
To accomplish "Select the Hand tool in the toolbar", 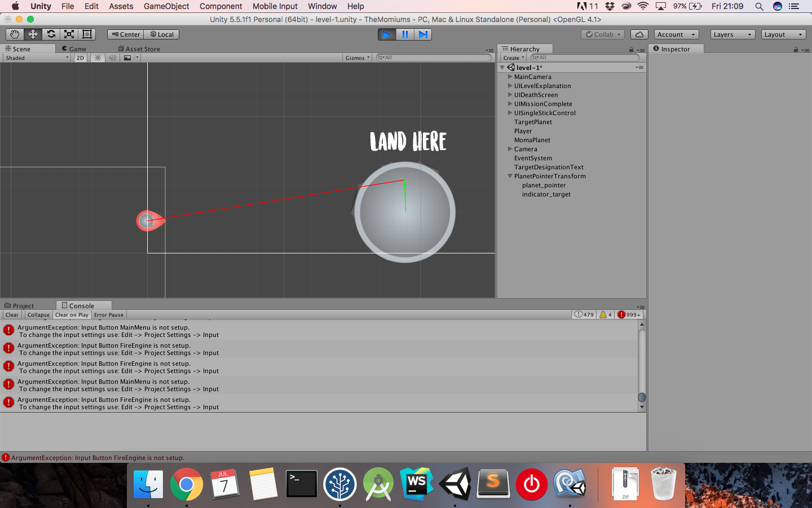I will (15, 34).
